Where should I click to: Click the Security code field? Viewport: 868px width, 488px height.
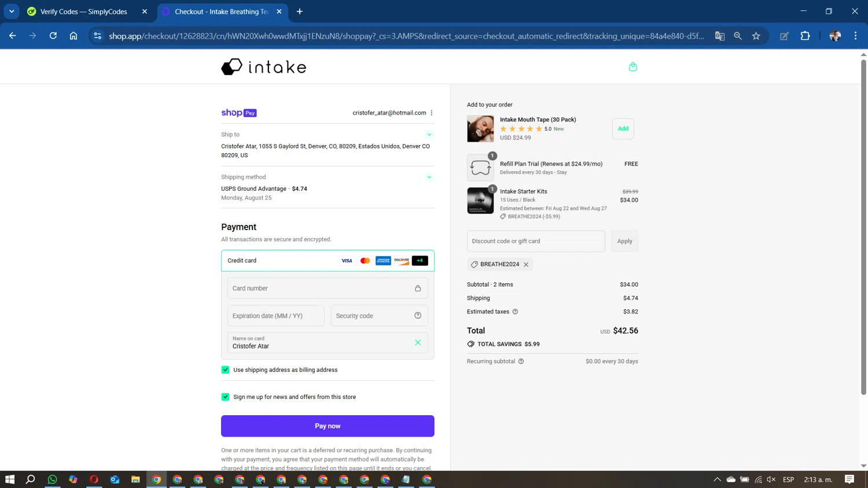379,316
